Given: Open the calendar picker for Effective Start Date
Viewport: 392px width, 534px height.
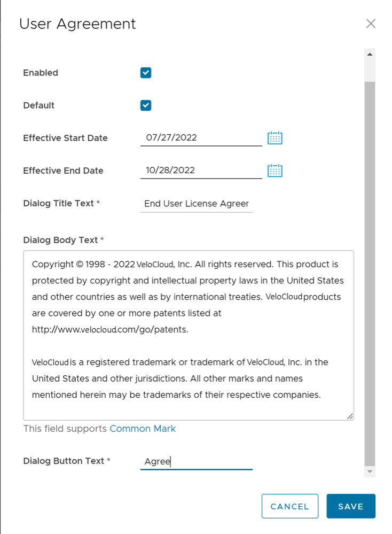Looking at the screenshot, I should click(x=275, y=137).
